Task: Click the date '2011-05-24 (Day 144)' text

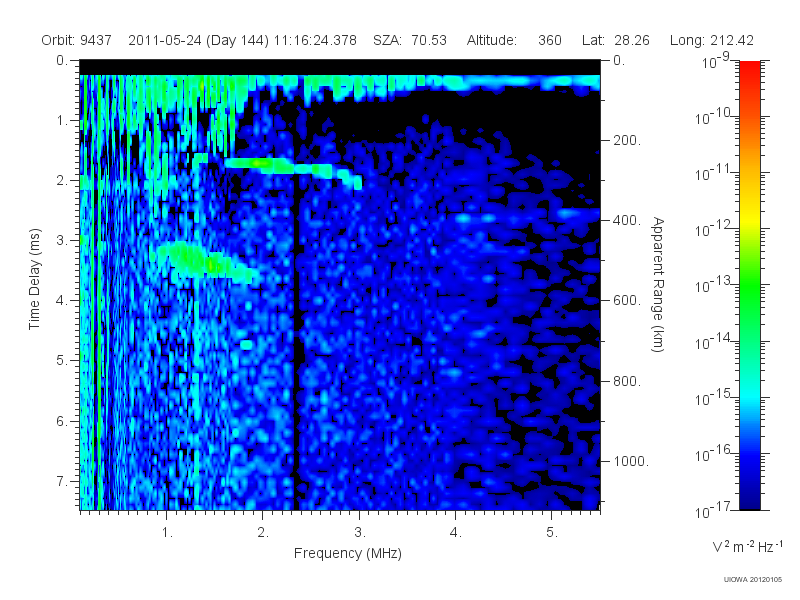Action: point(198,40)
